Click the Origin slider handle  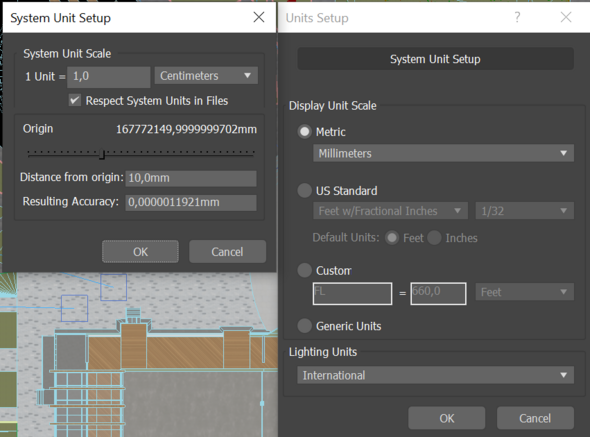click(102, 154)
